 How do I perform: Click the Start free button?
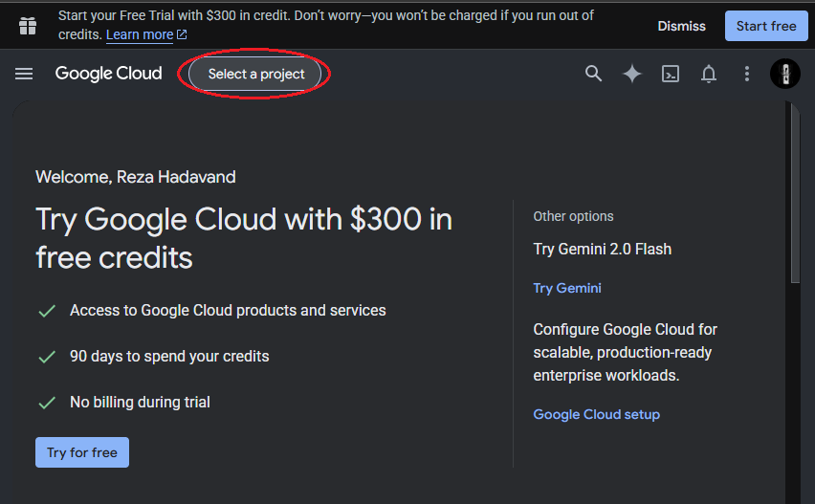click(766, 26)
